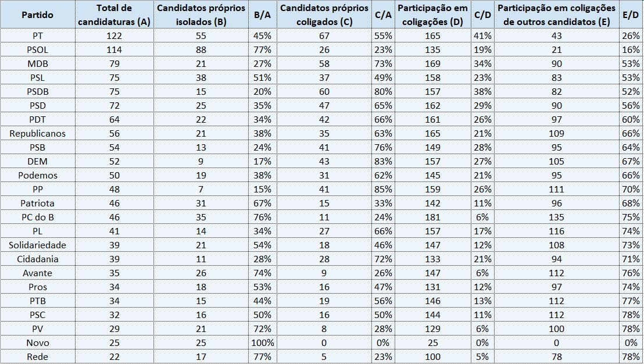Viewport: 644px width, 364px height.
Task: Select the Total de candidaturas (A) header
Action: pyautogui.click(x=113, y=15)
